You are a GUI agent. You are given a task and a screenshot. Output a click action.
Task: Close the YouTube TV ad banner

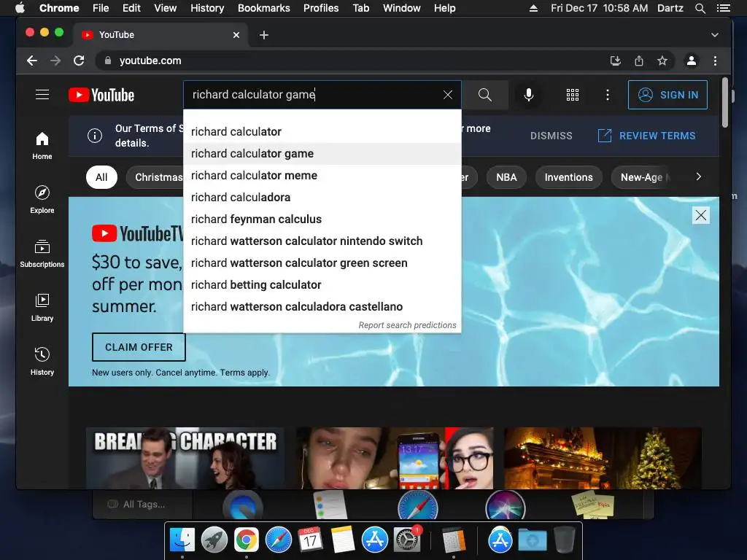click(701, 215)
